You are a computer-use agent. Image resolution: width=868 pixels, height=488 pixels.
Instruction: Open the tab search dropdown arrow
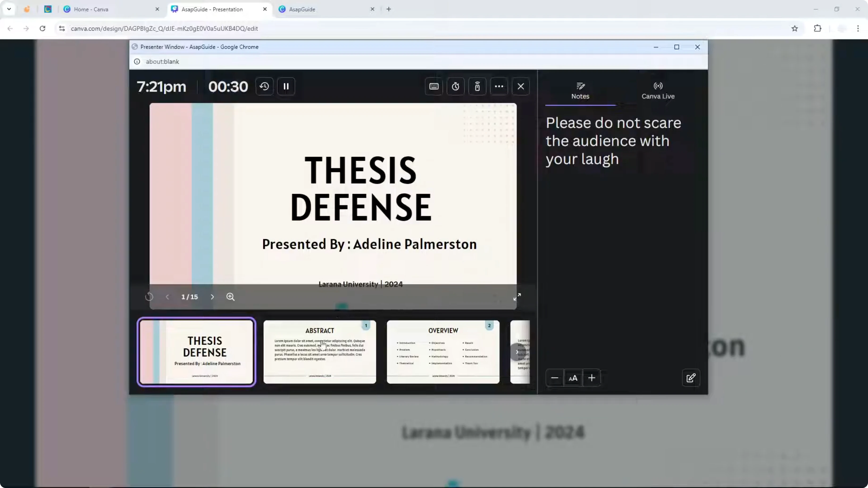click(x=9, y=9)
